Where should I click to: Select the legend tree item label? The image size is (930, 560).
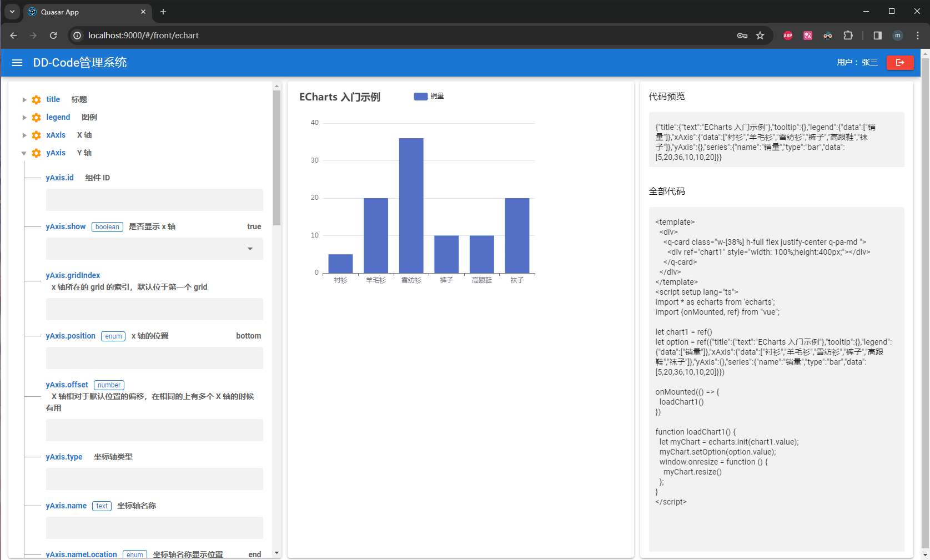click(58, 117)
